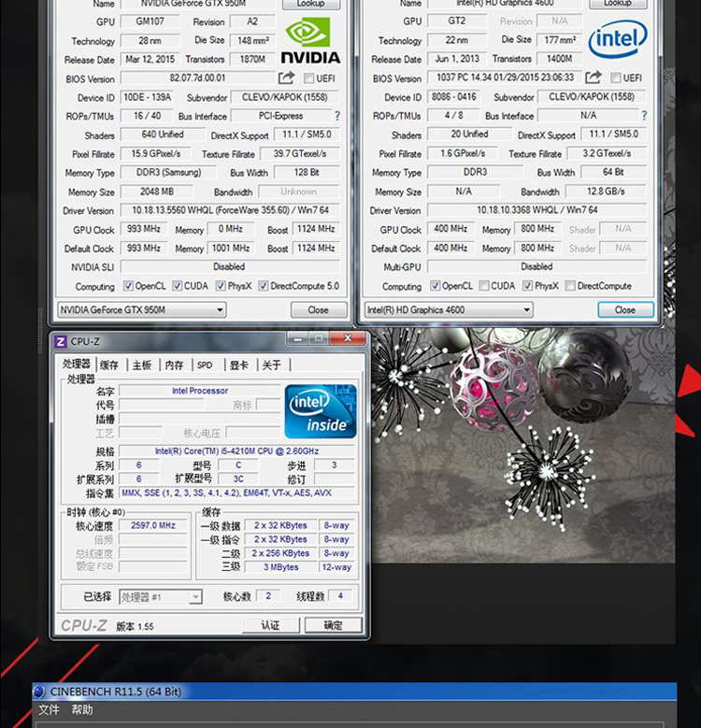The image size is (701, 728).
Task: Share NVIDIA BIOS version via export icon
Action: point(286,78)
